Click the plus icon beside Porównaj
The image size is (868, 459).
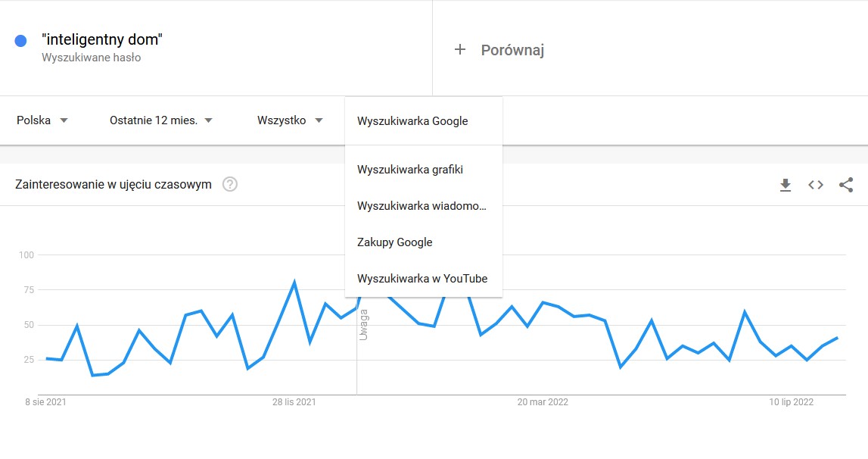pyautogui.click(x=459, y=50)
